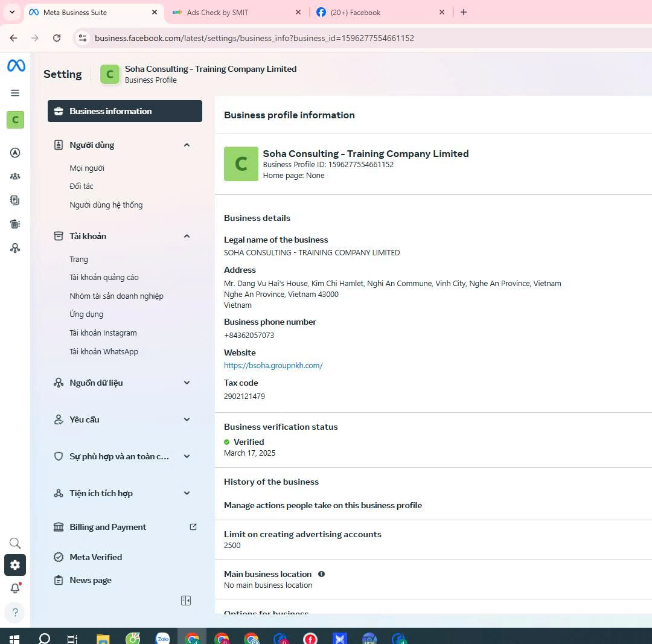Open the bsoha.groupnkh.com website link

coord(273,365)
